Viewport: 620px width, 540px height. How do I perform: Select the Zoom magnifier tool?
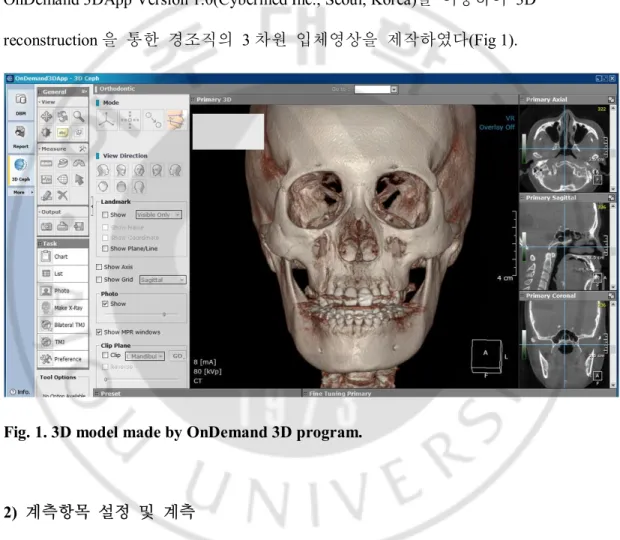point(79,117)
